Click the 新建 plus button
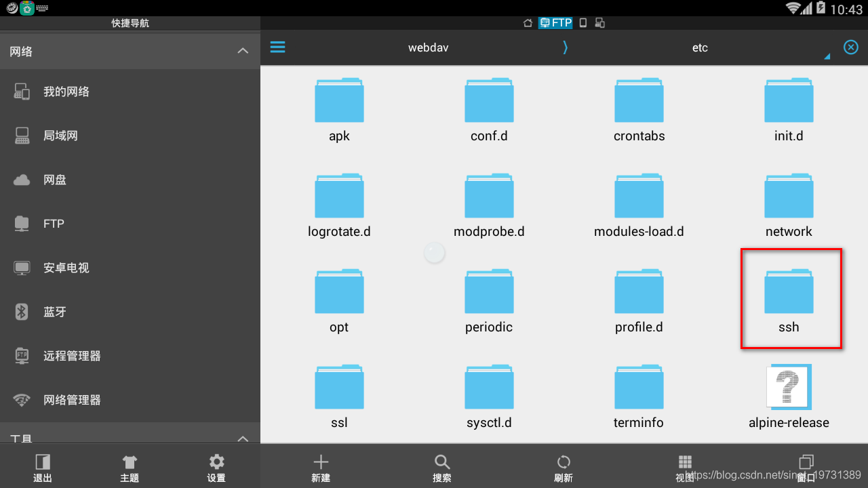The width and height of the screenshot is (868, 488). (321, 468)
